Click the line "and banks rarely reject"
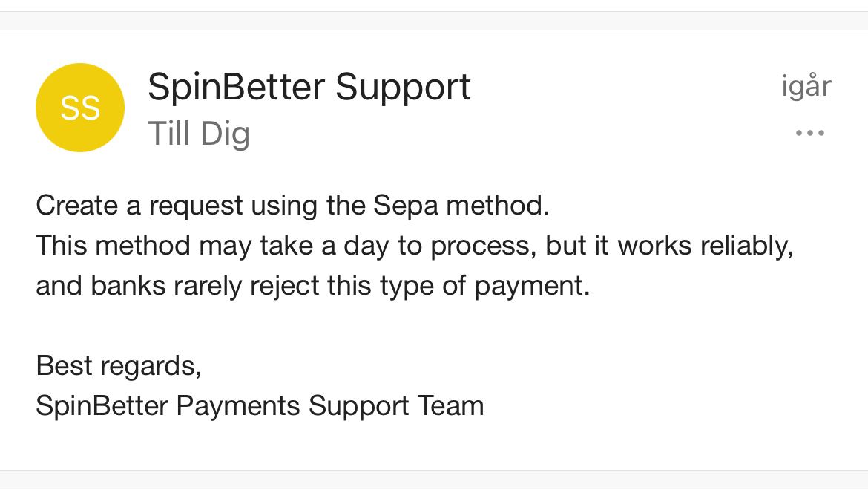 pos(312,286)
